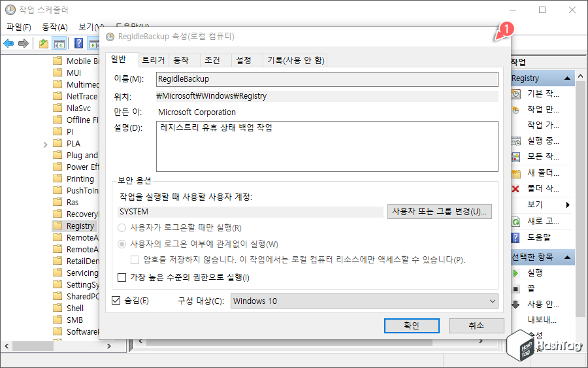Switch to the 트리거 tab
The height and width of the screenshot is (368, 588).
coord(154,60)
